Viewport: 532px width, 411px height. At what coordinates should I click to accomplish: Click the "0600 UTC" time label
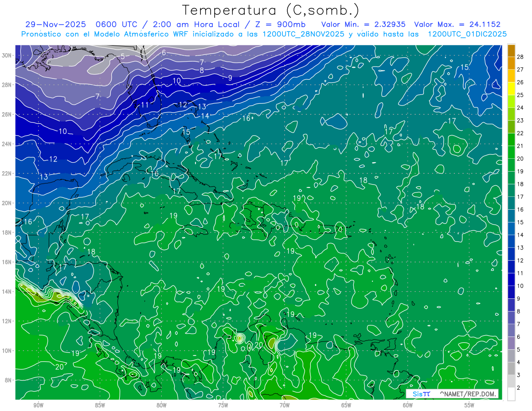116,24
